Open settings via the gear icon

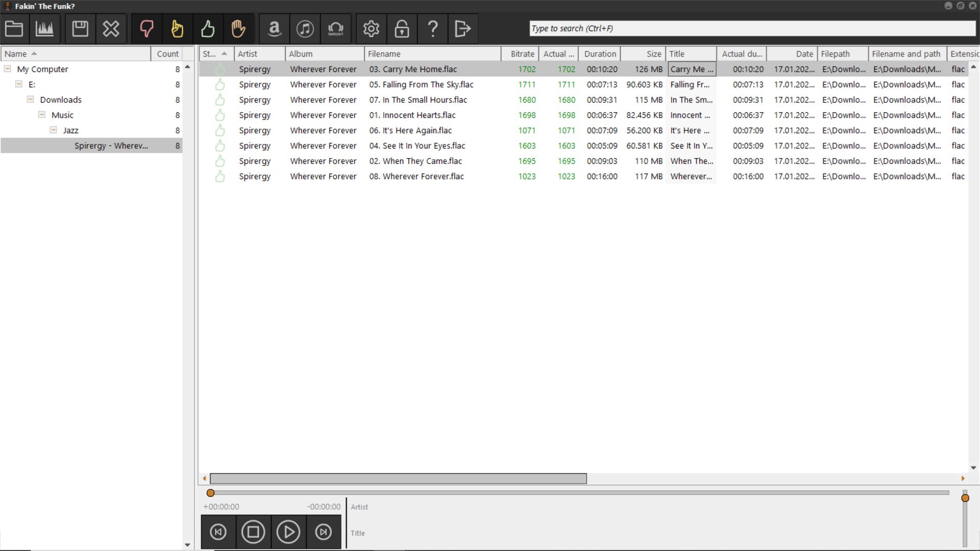point(371,29)
